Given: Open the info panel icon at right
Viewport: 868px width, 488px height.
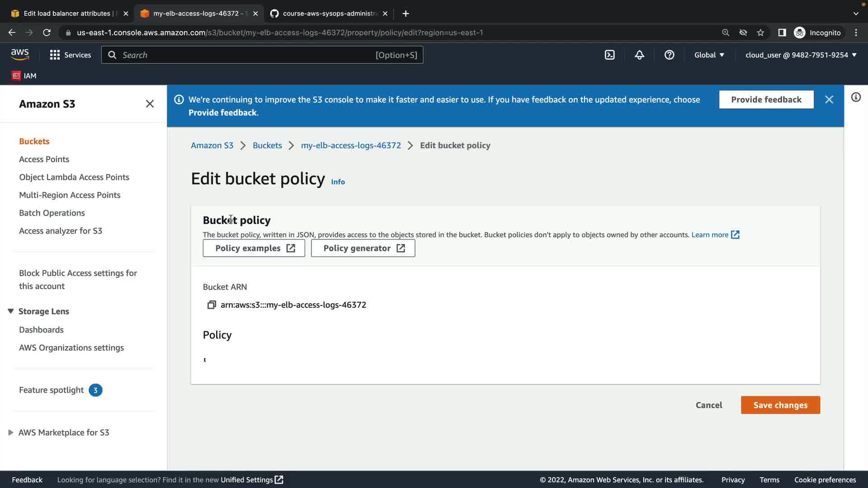Looking at the screenshot, I should tap(856, 98).
